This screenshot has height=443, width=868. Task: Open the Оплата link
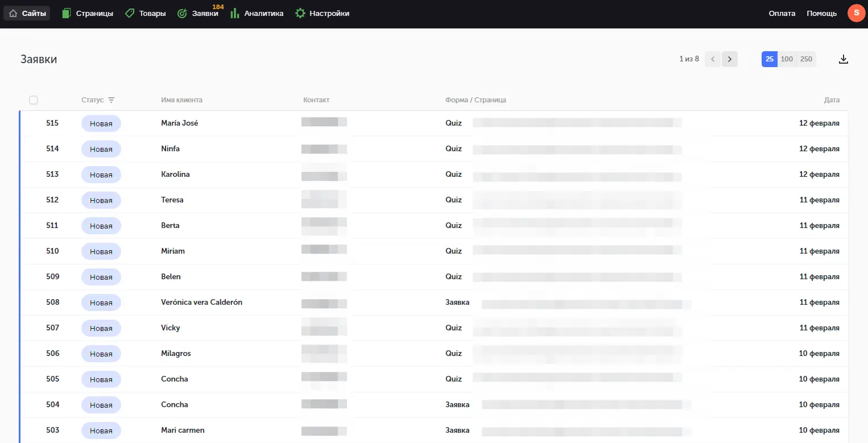tap(782, 13)
